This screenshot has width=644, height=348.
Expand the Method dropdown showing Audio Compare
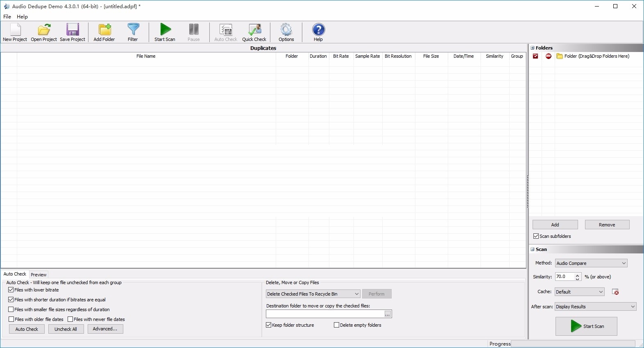click(591, 263)
